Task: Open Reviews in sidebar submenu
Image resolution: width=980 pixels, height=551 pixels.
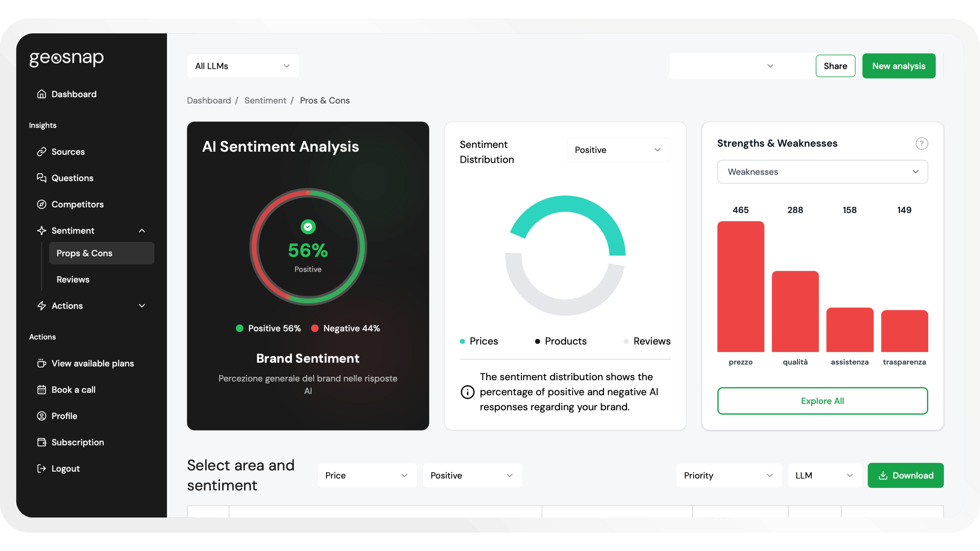Action: tap(73, 279)
